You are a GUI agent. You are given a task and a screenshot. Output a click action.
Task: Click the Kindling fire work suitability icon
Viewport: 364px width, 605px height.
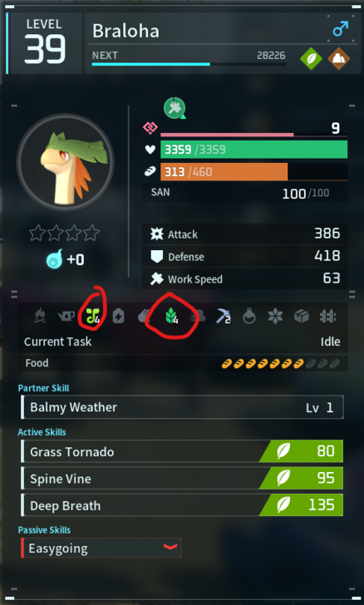pyautogui.click(x=40, y=317)
